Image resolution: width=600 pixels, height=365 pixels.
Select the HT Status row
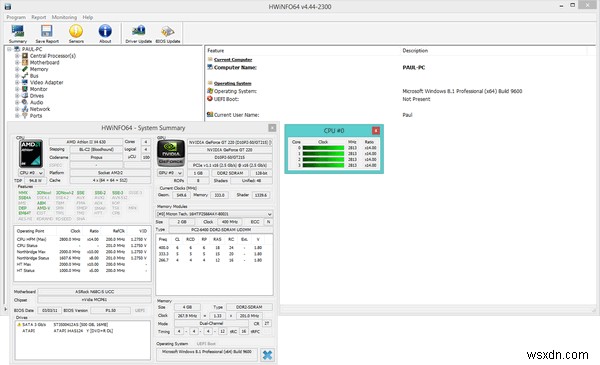82,270
